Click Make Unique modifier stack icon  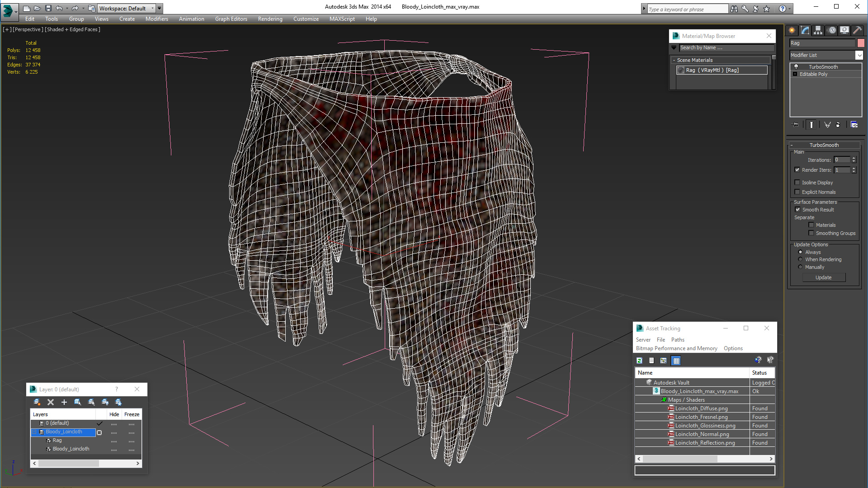point(827,125)
